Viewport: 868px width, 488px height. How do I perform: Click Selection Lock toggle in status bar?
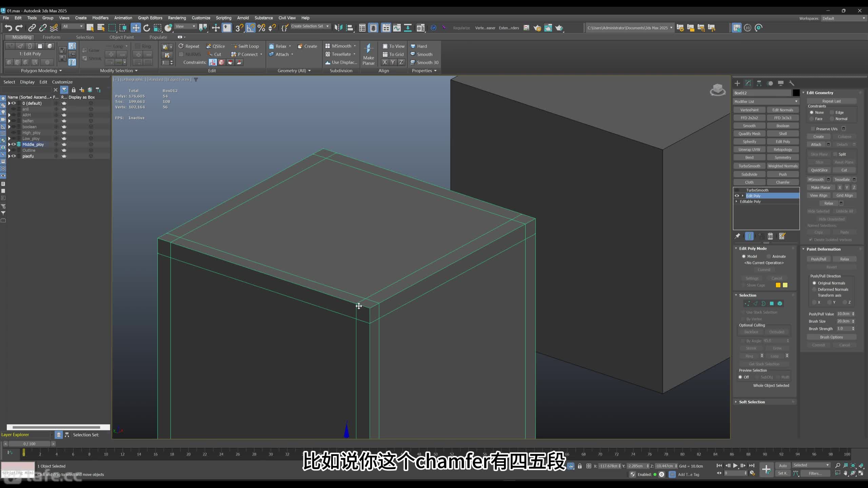click(x=580, y=466)
